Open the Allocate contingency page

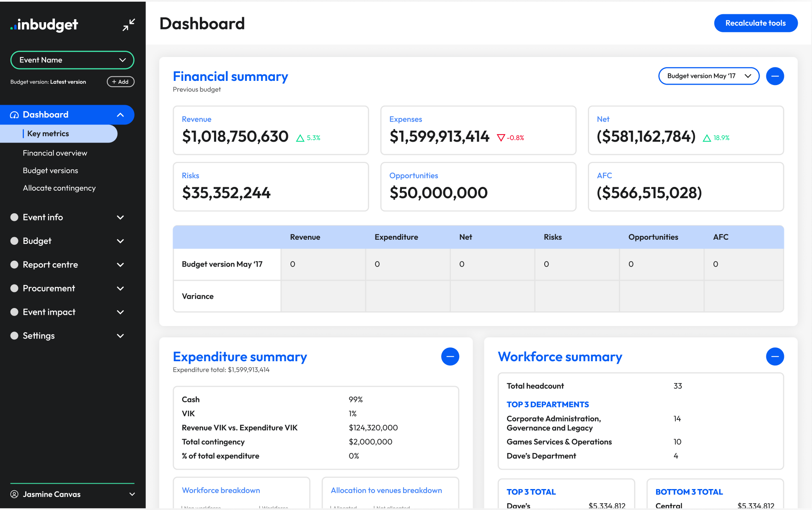(x=59, y=188)
